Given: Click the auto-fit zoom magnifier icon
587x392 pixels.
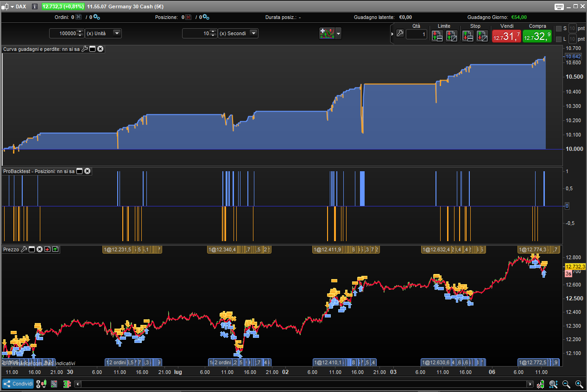Looking at the screenshot, I should 553,384.
